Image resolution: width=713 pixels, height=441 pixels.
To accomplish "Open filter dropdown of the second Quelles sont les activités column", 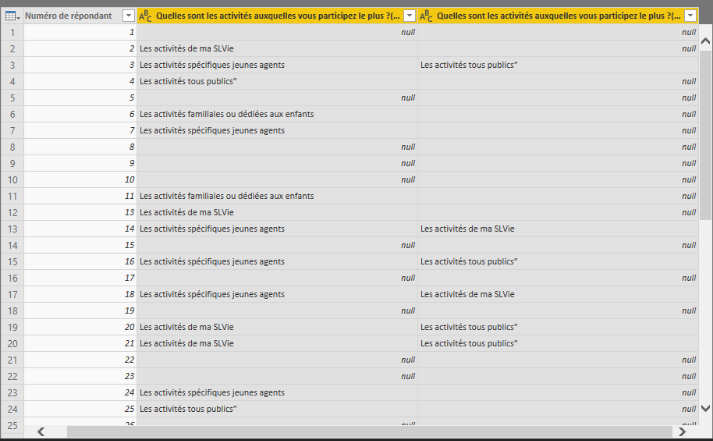I will pyautogui.click(x=691, y=16).
